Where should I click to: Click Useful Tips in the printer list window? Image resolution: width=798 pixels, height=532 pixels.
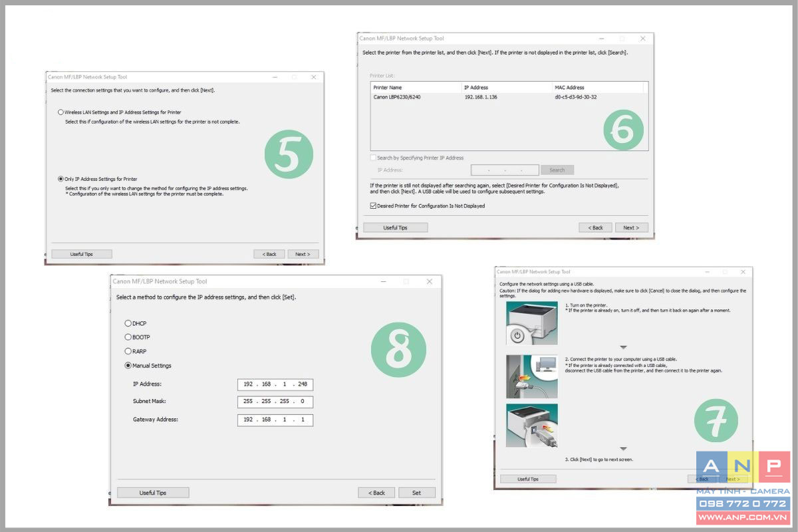tap(395, 227)
